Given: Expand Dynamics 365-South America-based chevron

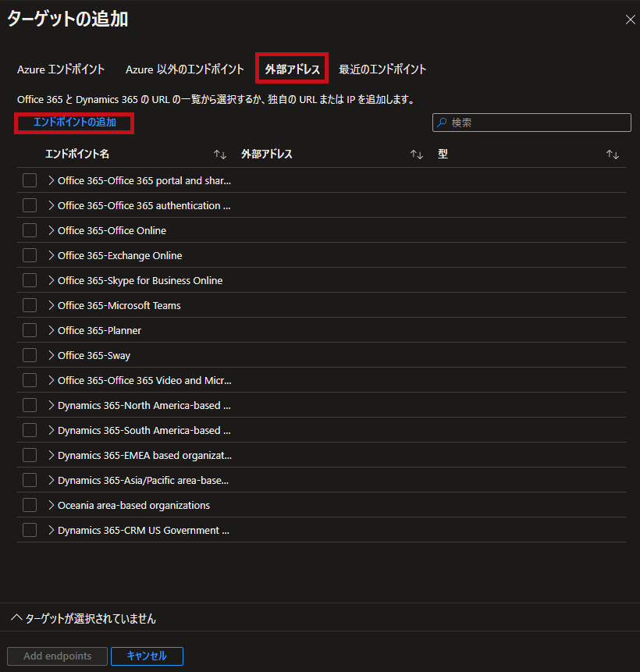Looking at the screenshot, I should pyautogui.click(x=51, y=430).
